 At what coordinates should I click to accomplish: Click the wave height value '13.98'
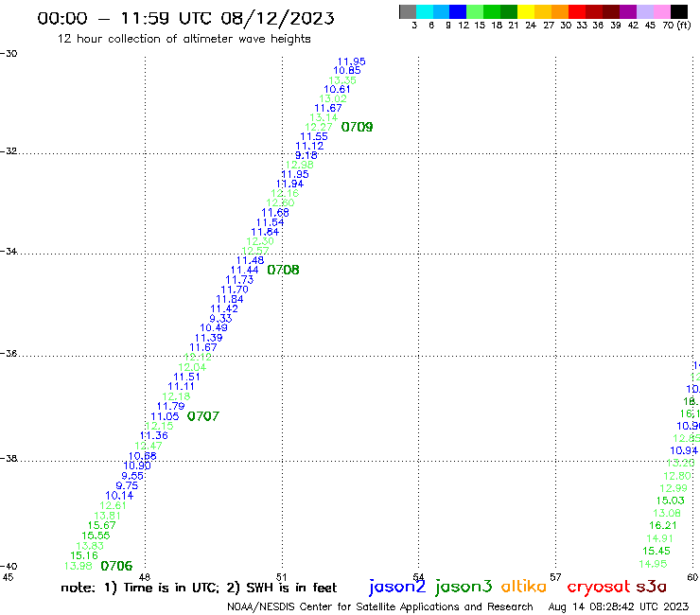(79, 566)
